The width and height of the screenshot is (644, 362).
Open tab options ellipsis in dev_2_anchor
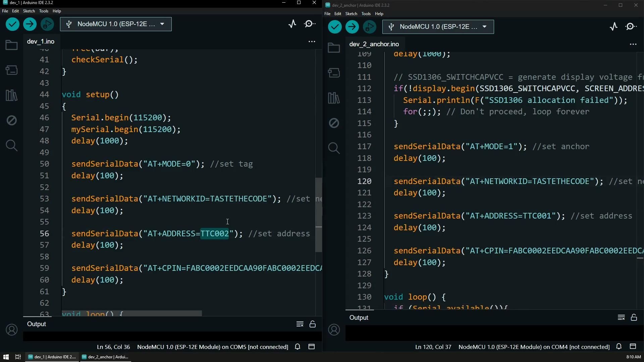[x=633, y=44]
